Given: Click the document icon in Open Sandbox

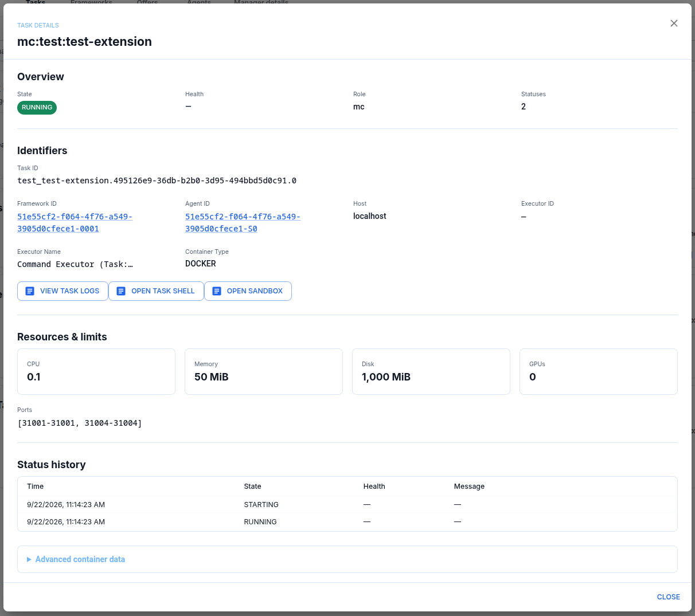Looking at the screenshot, I should [x=217, y=291].
